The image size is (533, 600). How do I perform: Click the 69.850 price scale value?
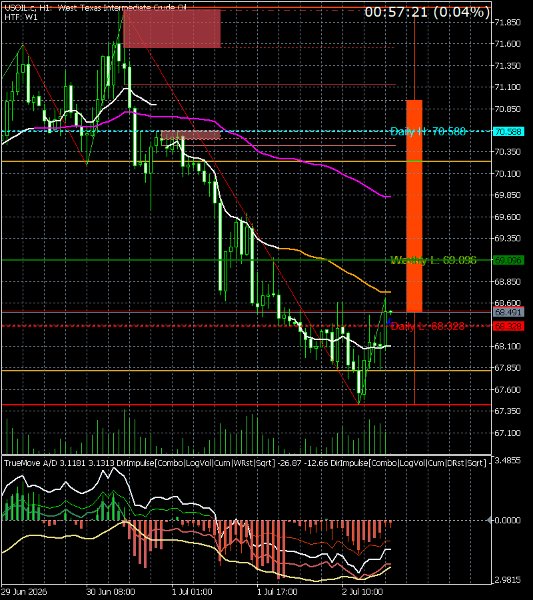tap(507, 195)
